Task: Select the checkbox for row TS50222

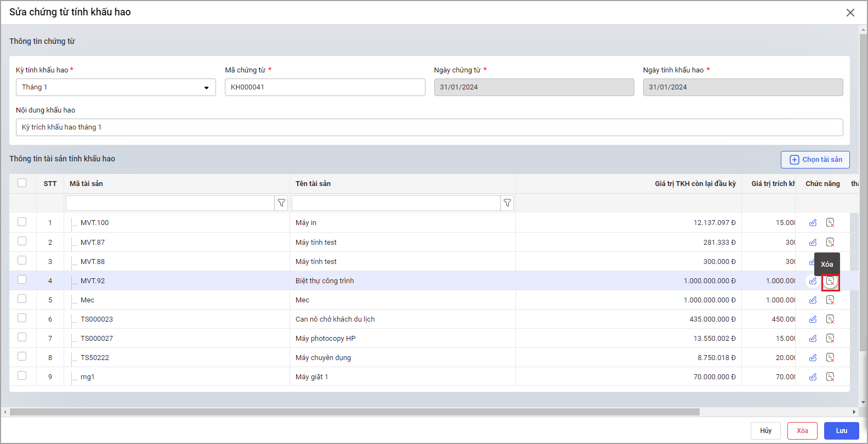Action: tap(22, 357)
